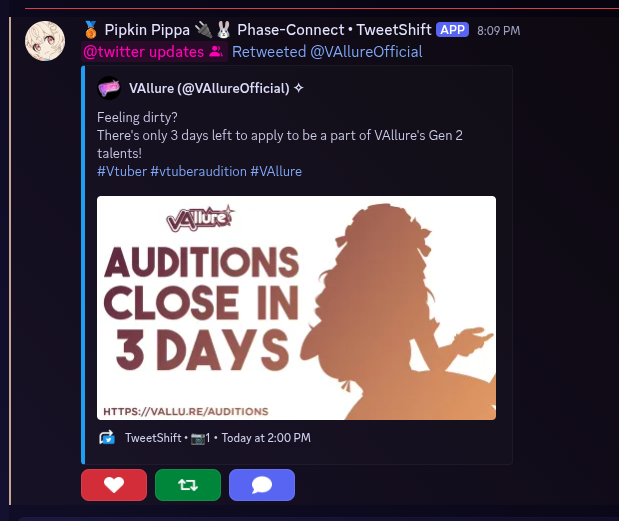Click the people icon beside twitter updates
Viewport: 619px width, 521px height.
(x=216, y=51)
